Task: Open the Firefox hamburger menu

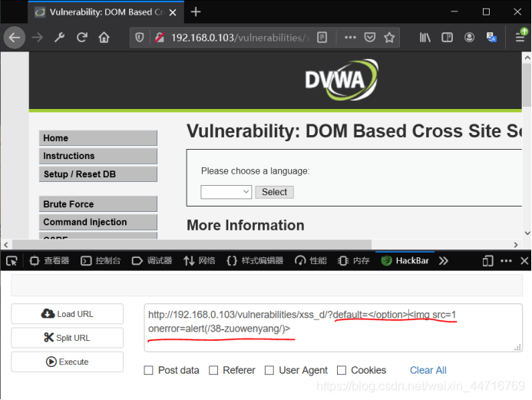Action: (520, 38)
